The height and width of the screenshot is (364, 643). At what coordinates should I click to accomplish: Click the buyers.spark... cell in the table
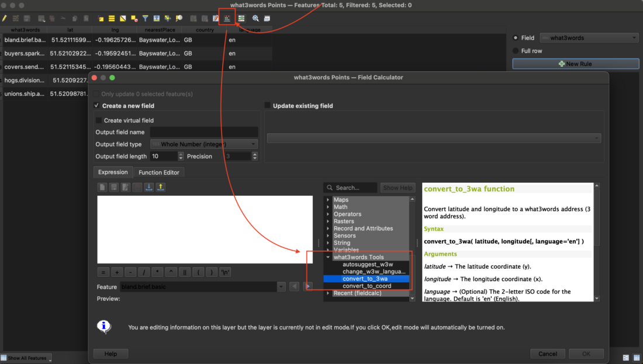tap(24, 53)
